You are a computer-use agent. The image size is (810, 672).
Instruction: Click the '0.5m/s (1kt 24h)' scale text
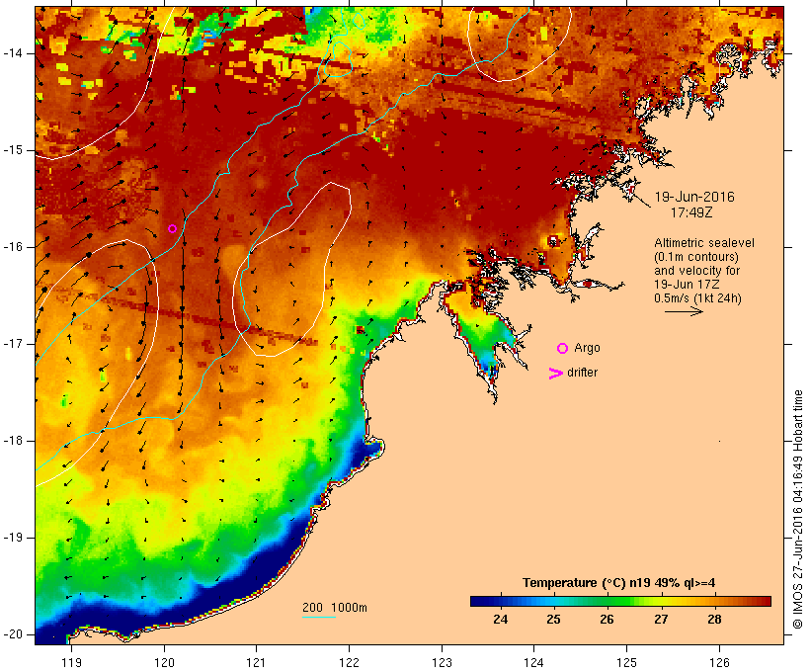tap(697, 298)
